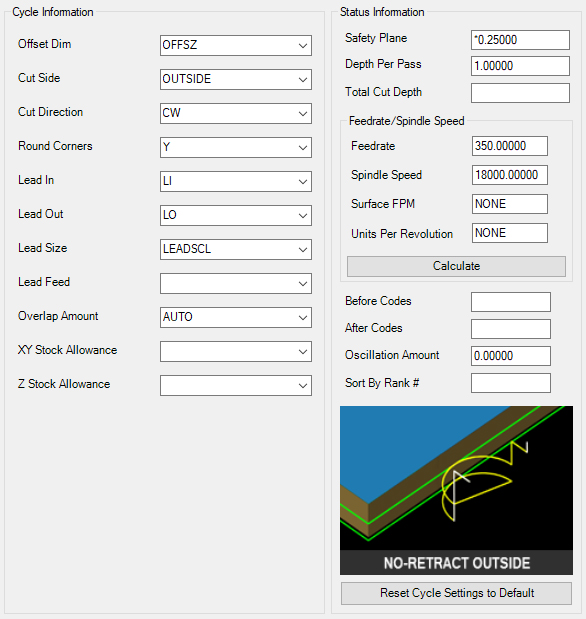The width and height of the screenshot is (586, 619).
Task: Click Reset Cycle Settings to Default
Action: (x=456, y=593)
